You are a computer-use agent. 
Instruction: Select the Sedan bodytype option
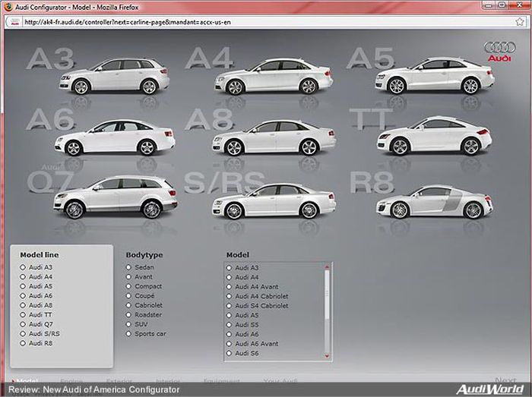pyautogui.click(x=140, y=267)
